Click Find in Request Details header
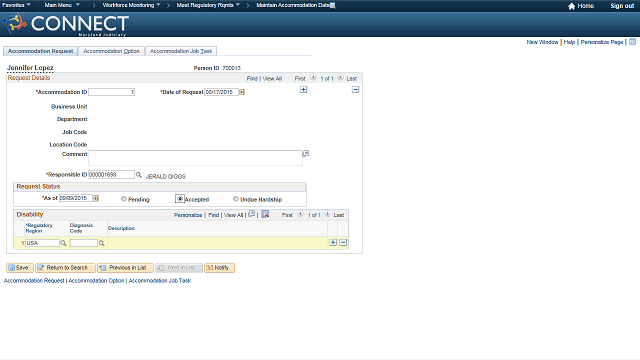Image resolution: width=640 pixels, height=360 pixels. coord(252,78)
